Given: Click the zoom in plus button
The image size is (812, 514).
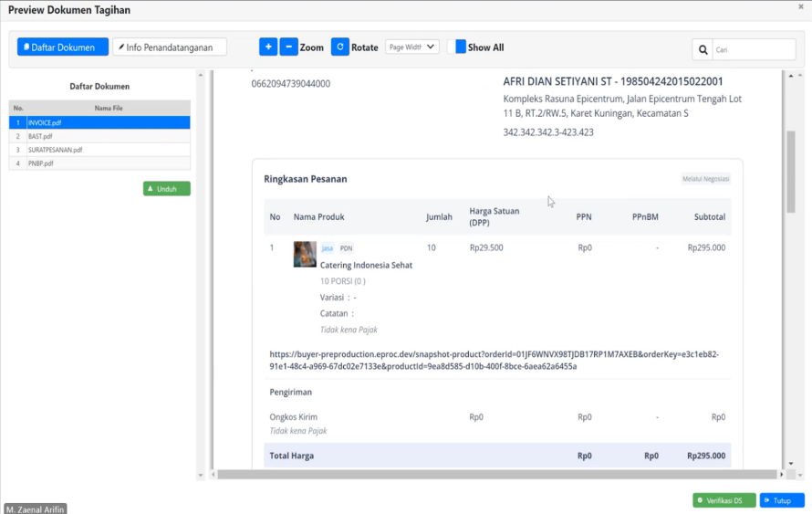Looking at the screenshot, I should coord(267,47).
